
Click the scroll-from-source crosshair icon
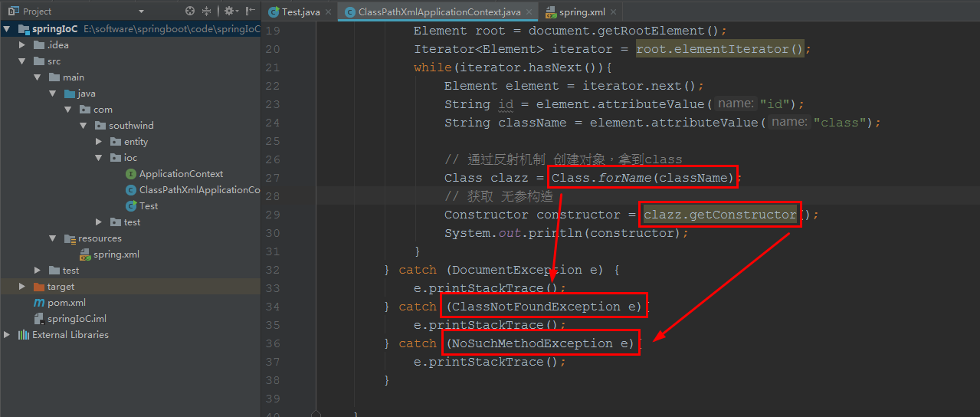pos(190,11)
